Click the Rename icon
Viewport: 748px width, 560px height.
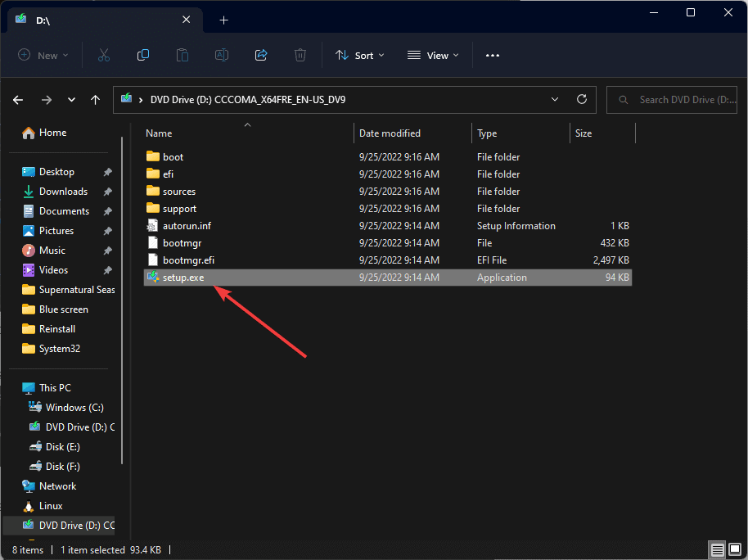[222, 56]
